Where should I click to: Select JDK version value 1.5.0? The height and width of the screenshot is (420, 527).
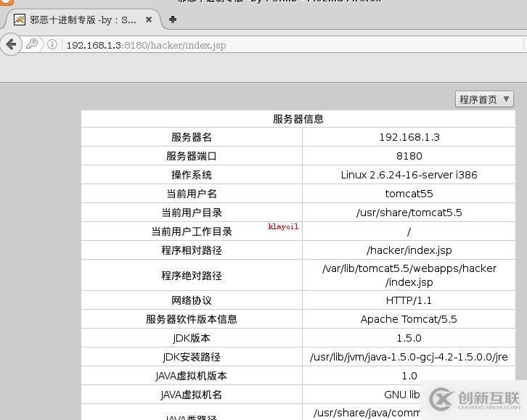tap(409, 338)
